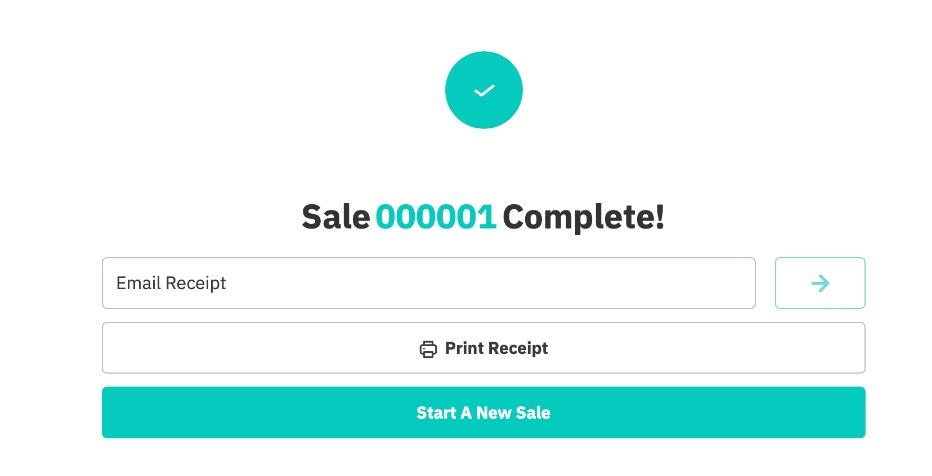Click the Print Receipt label text

pos(496,348)
